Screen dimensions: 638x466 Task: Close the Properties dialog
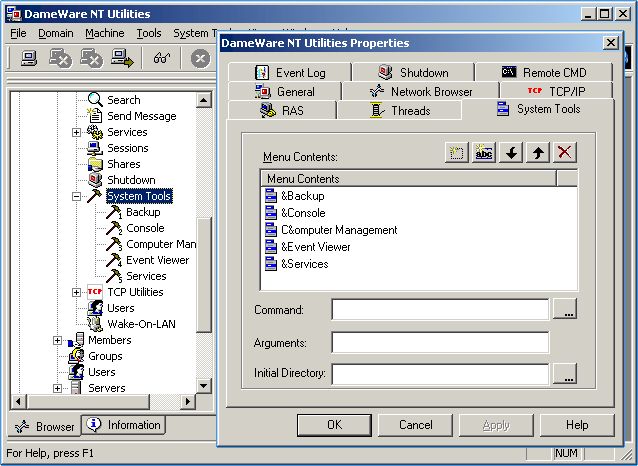coord(610,43)
